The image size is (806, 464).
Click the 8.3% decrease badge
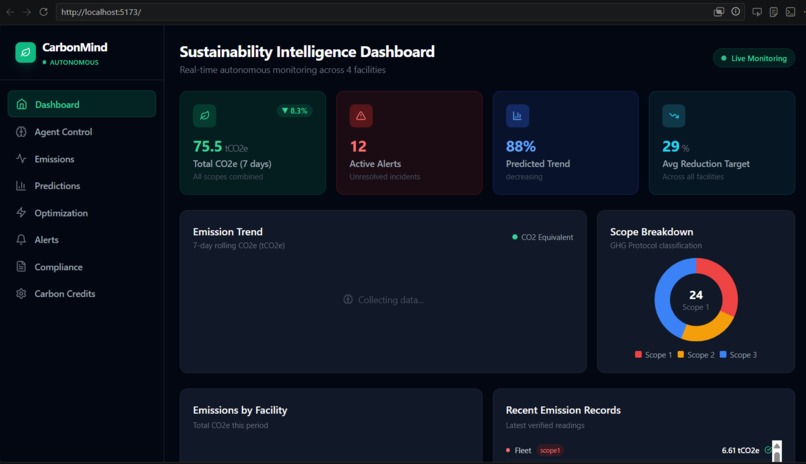click(295, 110)
